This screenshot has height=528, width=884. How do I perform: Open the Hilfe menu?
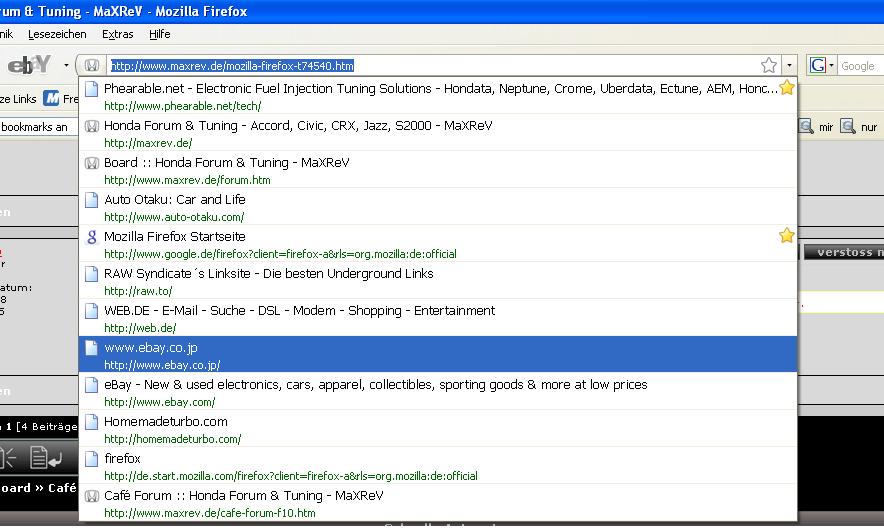point(159,34)
